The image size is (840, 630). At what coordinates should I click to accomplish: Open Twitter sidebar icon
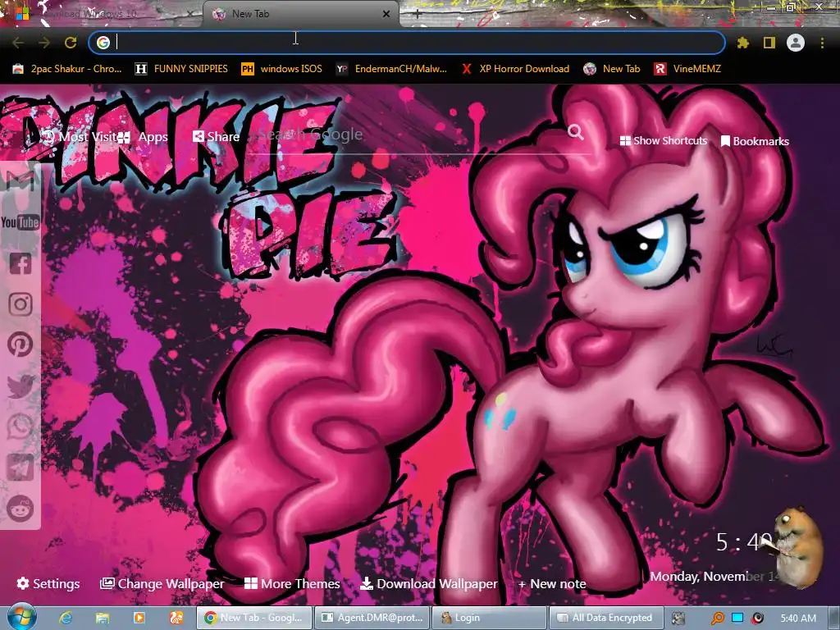coord(21,386)
